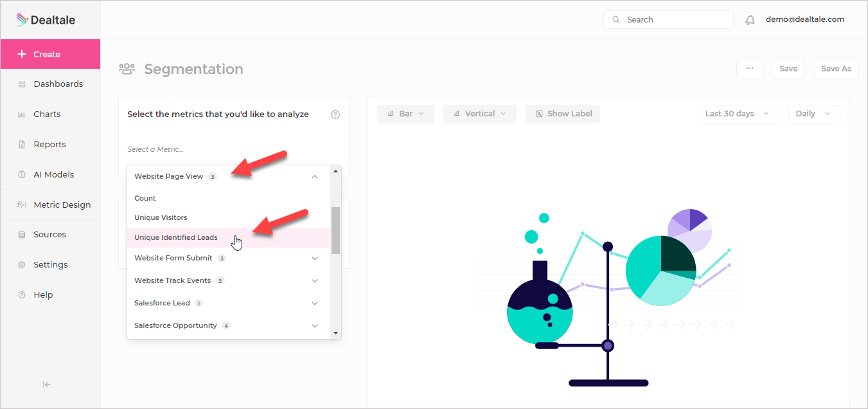The image size is (868, 409).
Task: Click the search magnifier icon
Action: tap(616, 20)
